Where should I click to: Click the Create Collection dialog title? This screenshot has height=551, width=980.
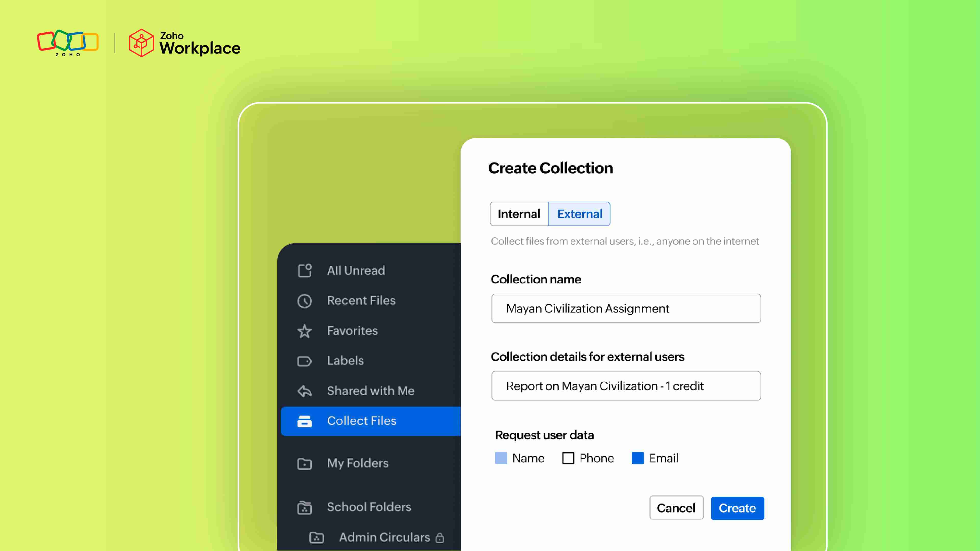[x=550, y=168]
